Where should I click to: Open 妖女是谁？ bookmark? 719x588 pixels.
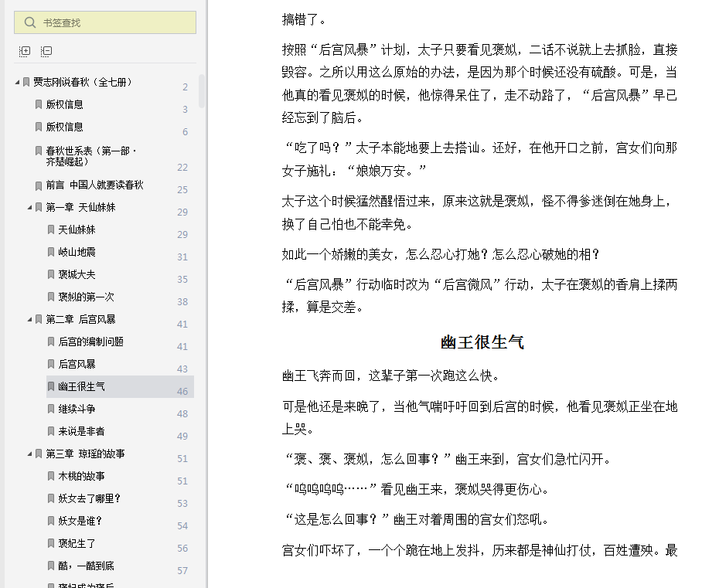80,521
